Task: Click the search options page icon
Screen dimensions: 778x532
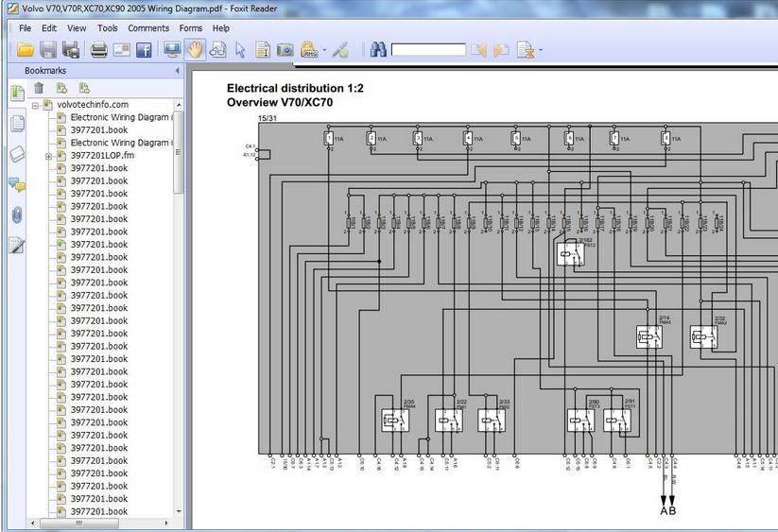Action: click(526, 50)
